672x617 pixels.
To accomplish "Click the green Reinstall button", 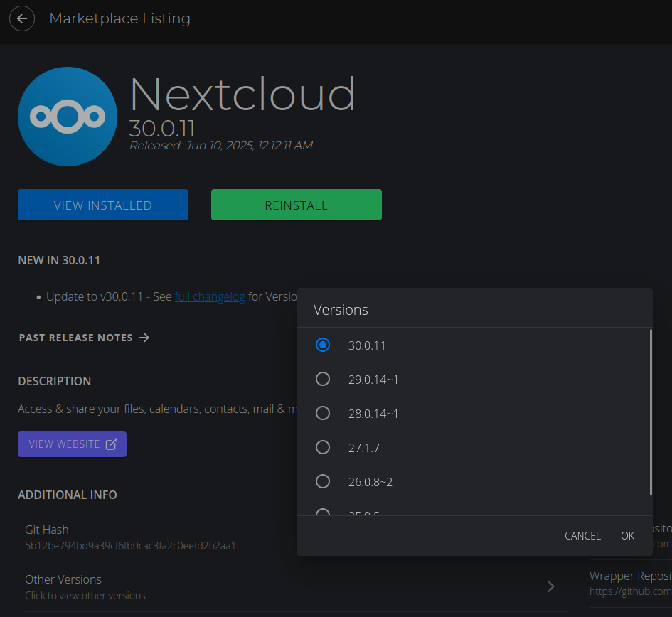I will click(297, 205).
